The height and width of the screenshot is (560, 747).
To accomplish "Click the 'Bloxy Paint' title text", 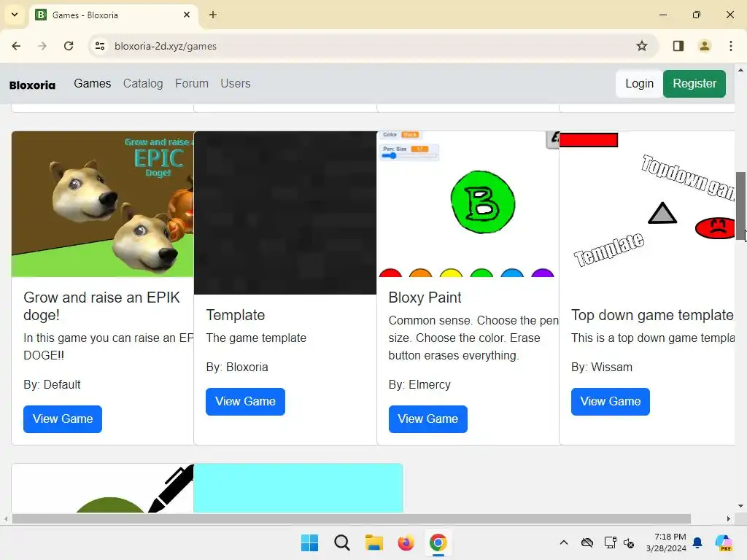I will tap(425, 297).
